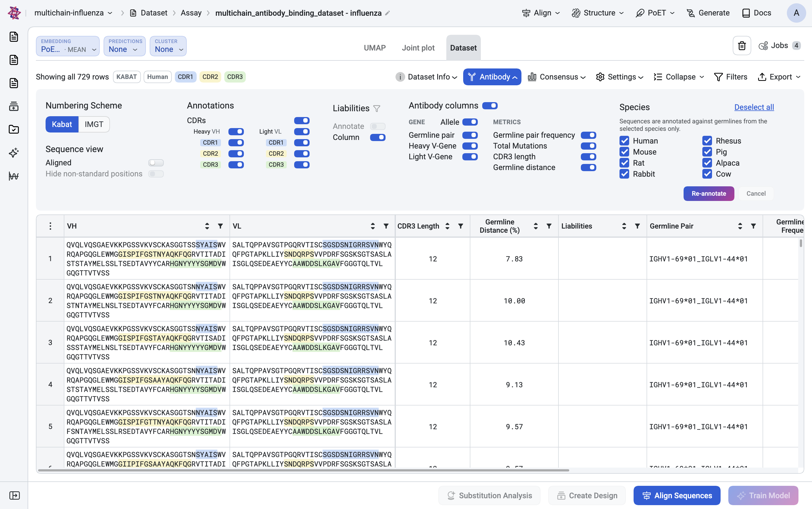Open the Structure menu dropdown
The height and width of the screenshot is (509, 812).
tap(598, 13)
